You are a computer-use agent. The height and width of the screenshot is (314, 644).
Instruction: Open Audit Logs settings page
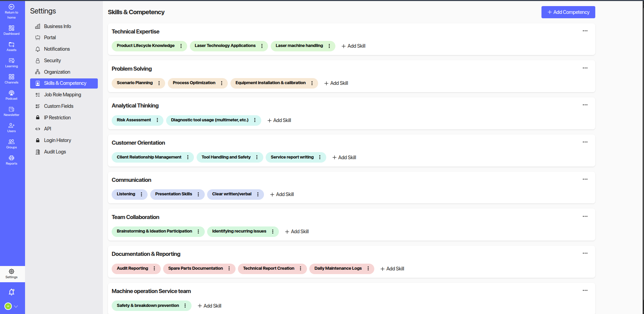pyautogui.click(x=55, y=152)
